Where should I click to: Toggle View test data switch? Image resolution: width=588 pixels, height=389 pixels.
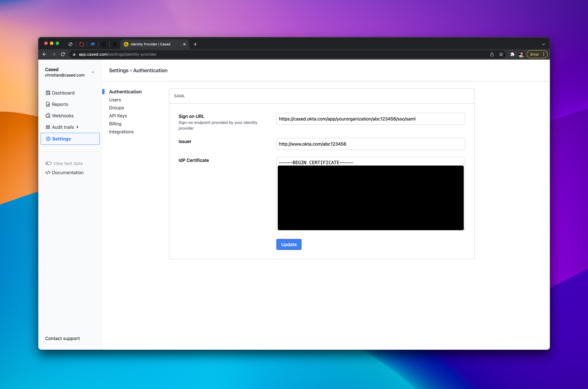[x=48, y=163]
